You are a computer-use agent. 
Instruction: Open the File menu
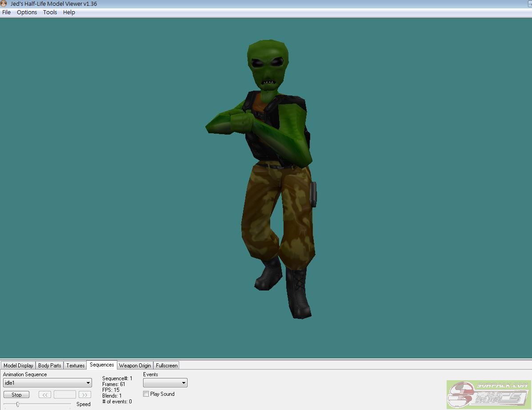coord(6,12)
